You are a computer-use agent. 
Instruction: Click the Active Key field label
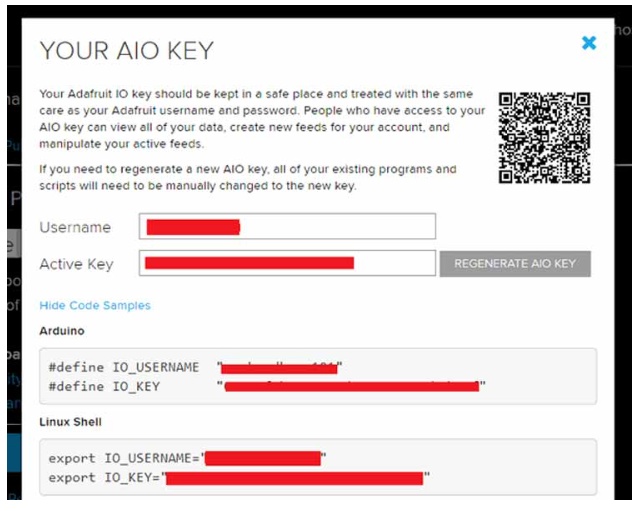click(76, 264)
